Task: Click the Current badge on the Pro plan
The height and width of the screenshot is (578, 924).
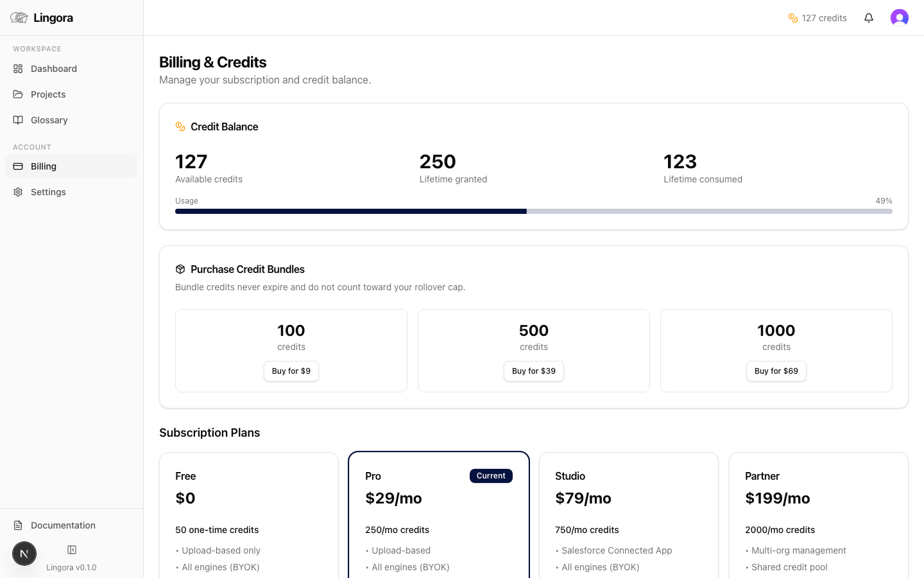Action: pos(491,476)
